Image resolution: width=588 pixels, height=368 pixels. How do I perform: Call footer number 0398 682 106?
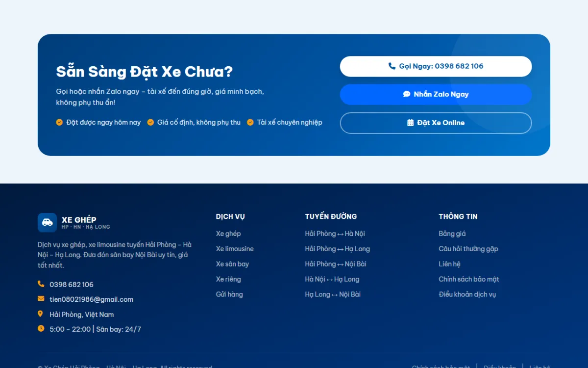pos(72,285)
